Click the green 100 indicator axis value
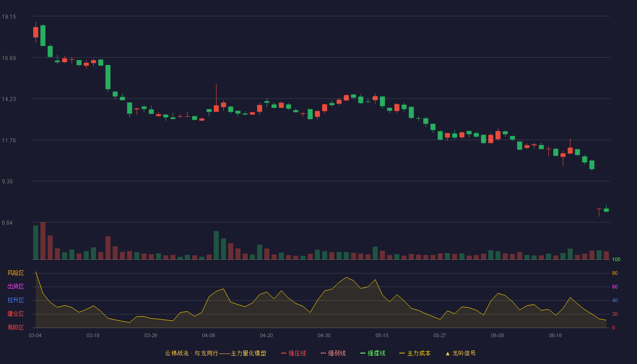The height and width of the screenshot is (364, 637). point(617,259)
